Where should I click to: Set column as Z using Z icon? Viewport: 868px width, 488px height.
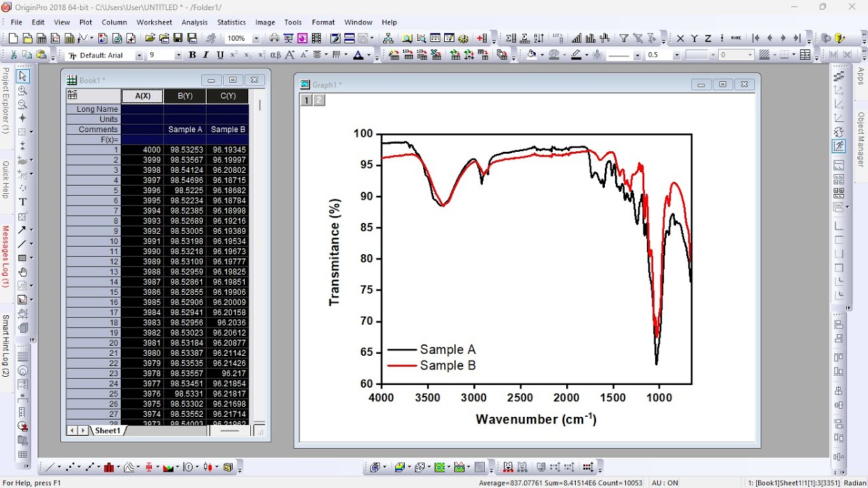(x=708, y=39)
